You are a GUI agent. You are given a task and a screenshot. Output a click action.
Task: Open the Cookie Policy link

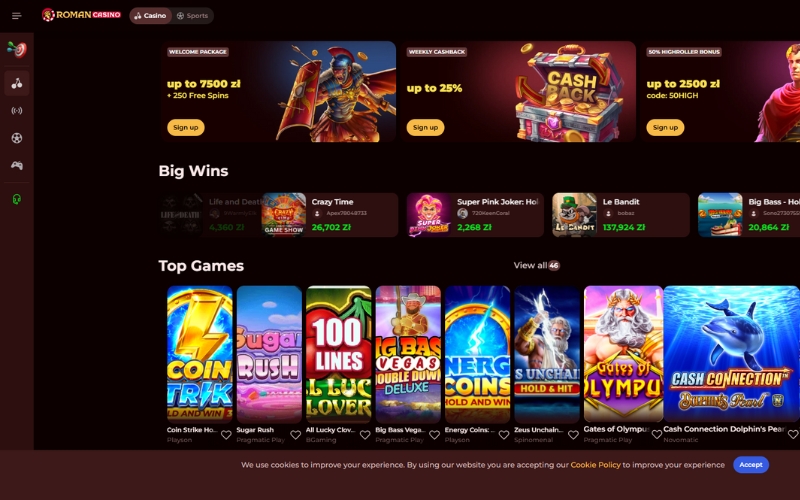(x=595, y=465)
